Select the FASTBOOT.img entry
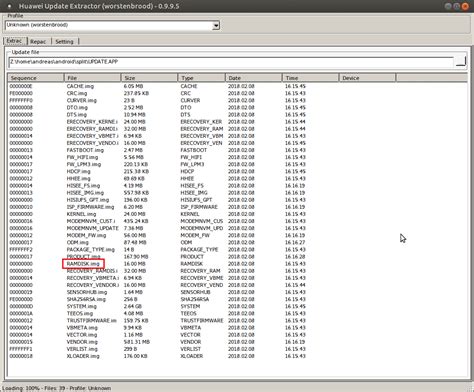Screen dimensions: 474x392 [x=85, y=150]
